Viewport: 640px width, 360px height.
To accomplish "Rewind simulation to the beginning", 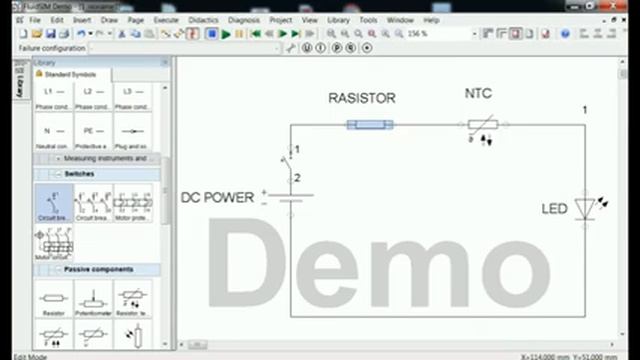I will (x=256, y=34).
